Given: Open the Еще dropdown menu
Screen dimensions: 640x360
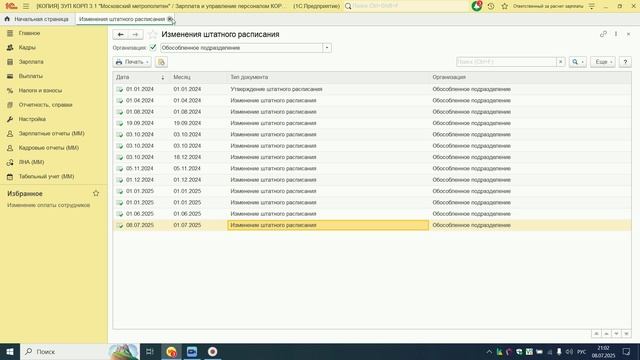Looking at the screenshot, I should point(603,62).
